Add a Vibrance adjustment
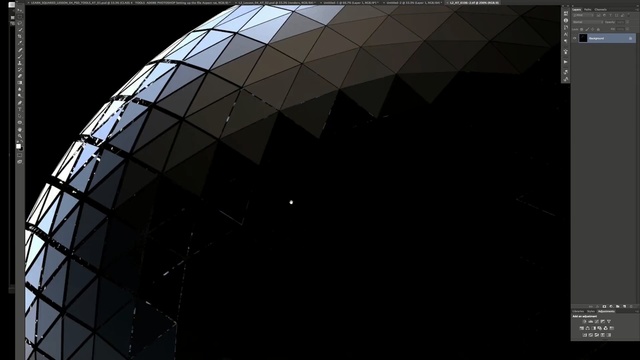This screenshot has height=360, width=640. tap(609, 322)
